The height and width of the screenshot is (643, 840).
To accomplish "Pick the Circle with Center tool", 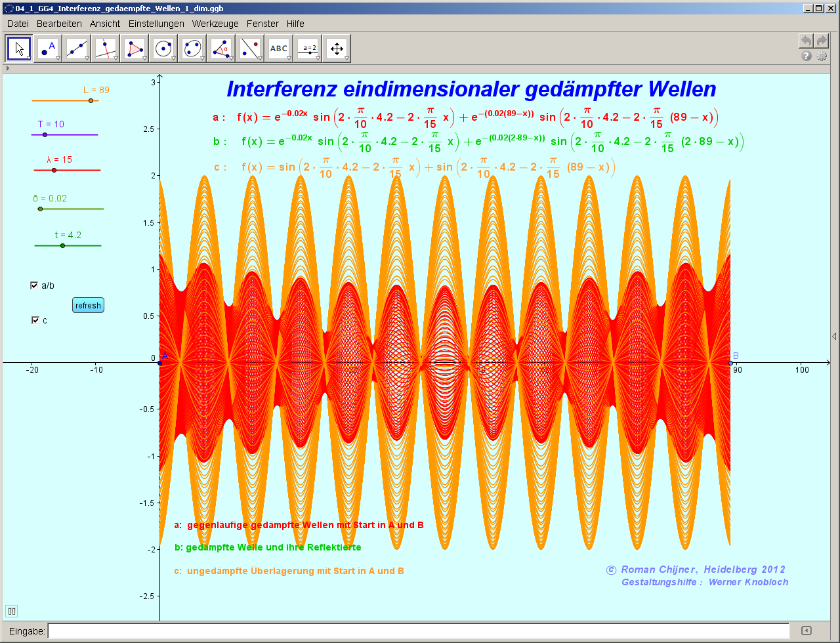I will coord(163,48).
